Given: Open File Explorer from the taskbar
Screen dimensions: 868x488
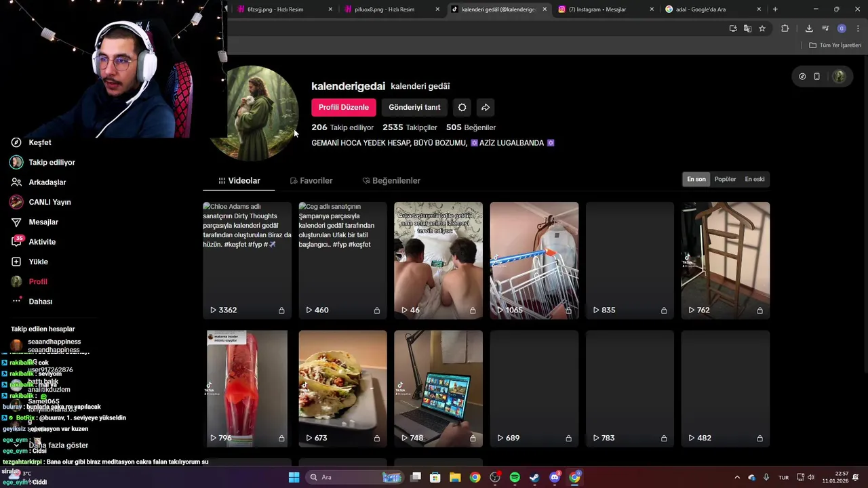Looking at the screenshot, I should pos(455,477).
